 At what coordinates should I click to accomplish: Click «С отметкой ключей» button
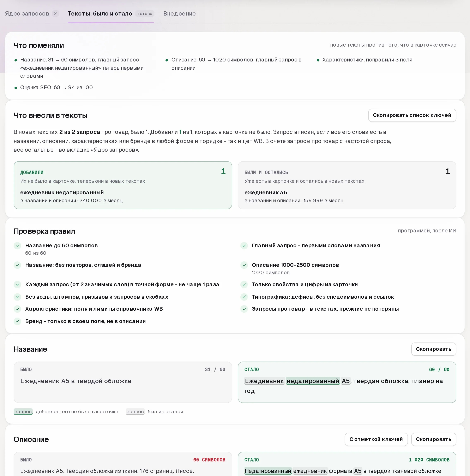tap(376, 439)
